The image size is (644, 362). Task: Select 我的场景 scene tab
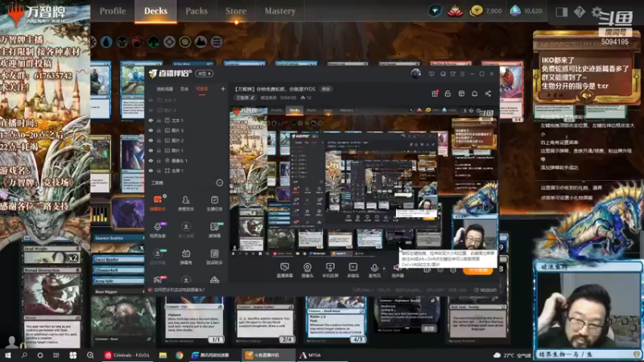[165, 89]
